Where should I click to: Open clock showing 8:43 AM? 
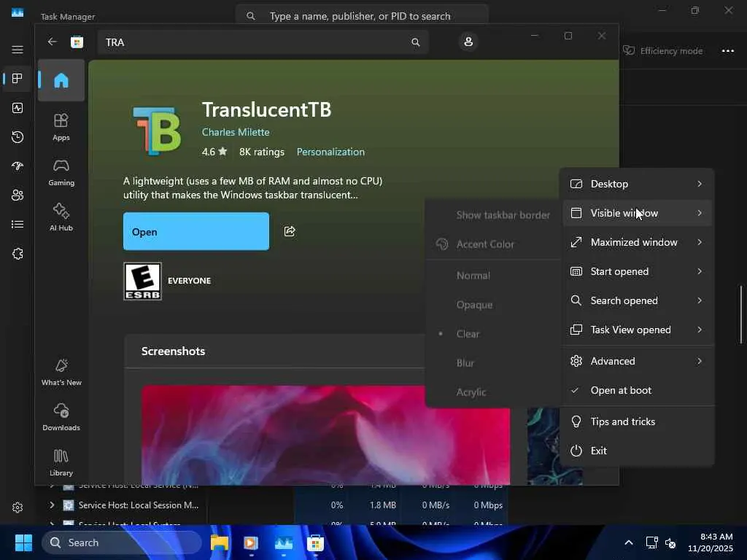[x=711, y=542]
